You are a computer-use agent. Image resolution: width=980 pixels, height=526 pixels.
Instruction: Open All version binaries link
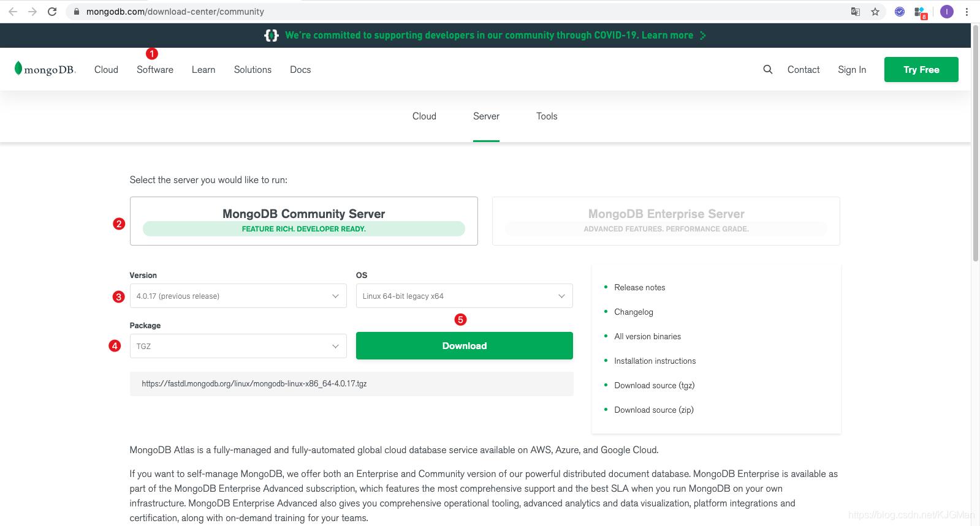point(648,336)
